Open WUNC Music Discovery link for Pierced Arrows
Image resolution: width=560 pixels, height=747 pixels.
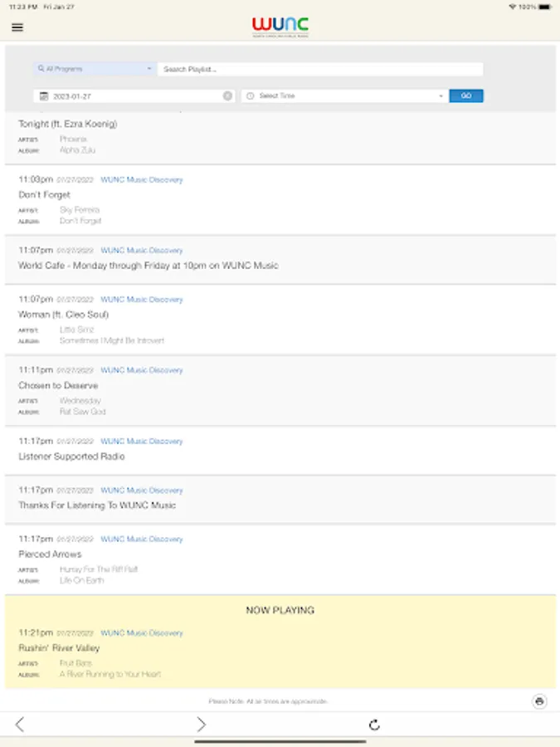pyautogui.click(x=142, y=539)
